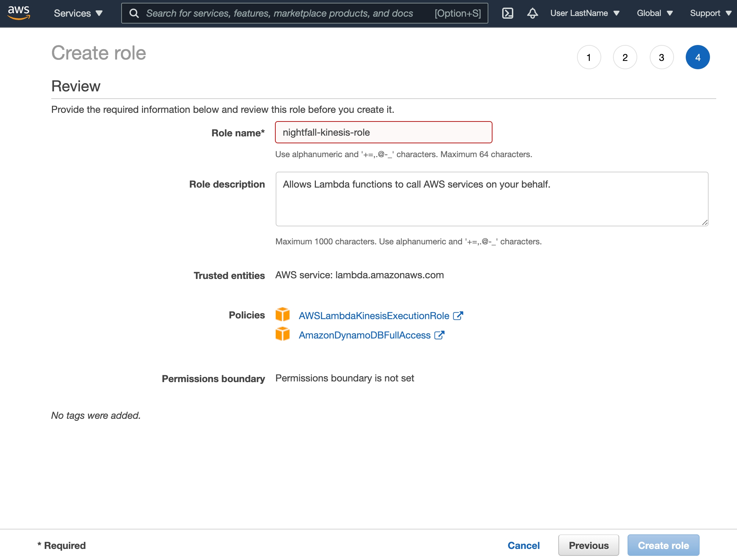Screen dimensions: 737x560
Task: Grab the description textarea resize handle
Action: [x=705, y=223]
